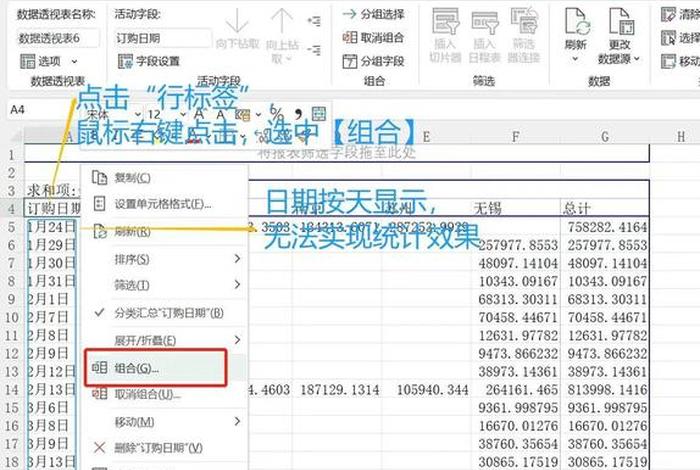Click total cell 813998.1416
Image resolution: width=700 pixels, height=470 pixels.
[x=607, y=390]
